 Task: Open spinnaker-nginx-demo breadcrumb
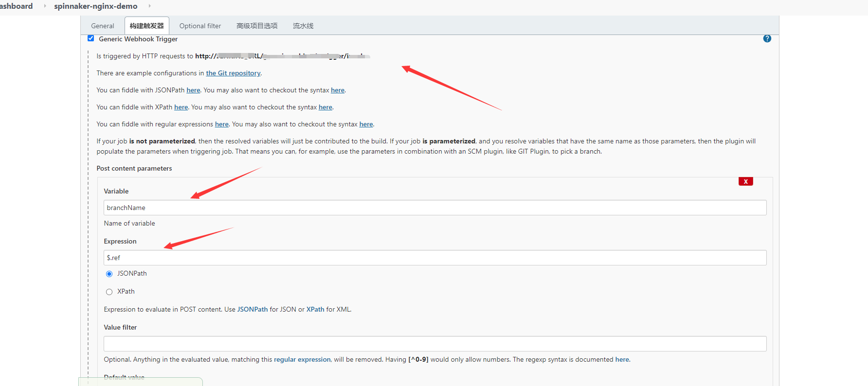96,6
